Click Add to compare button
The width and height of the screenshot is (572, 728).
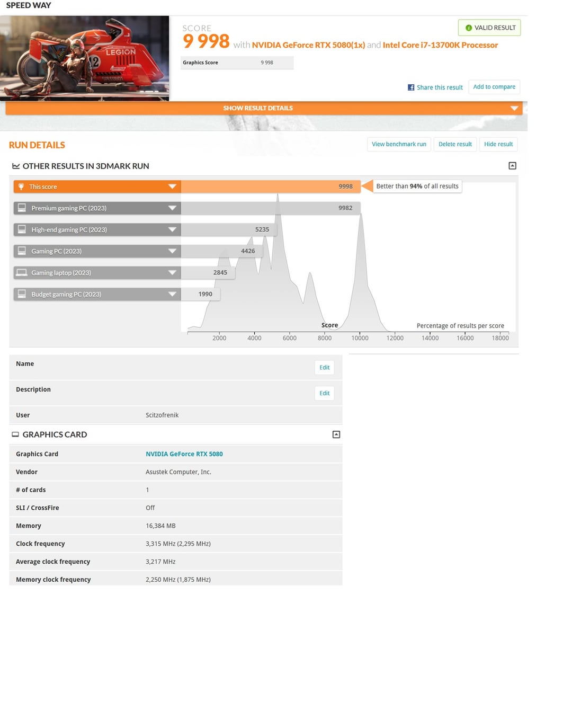[494, 87]
